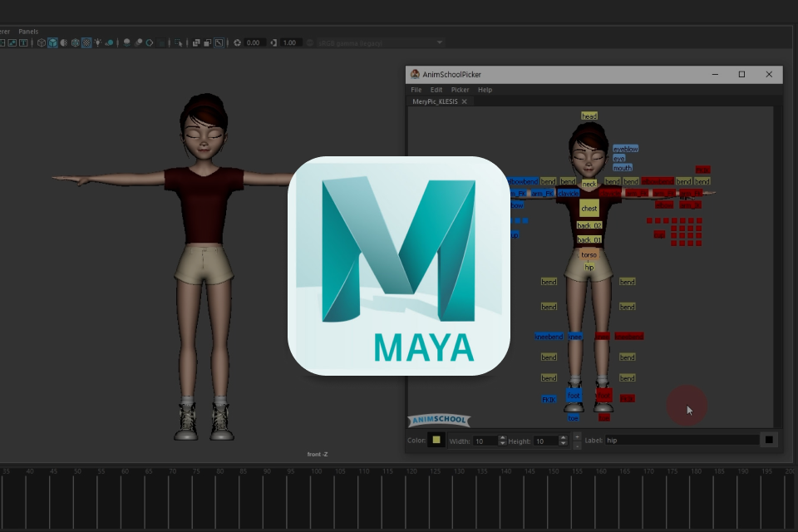Image resolution: width=798 pixels, height=532 pixels.
Task: Click the Height input field
Action: tap(545, 441)
